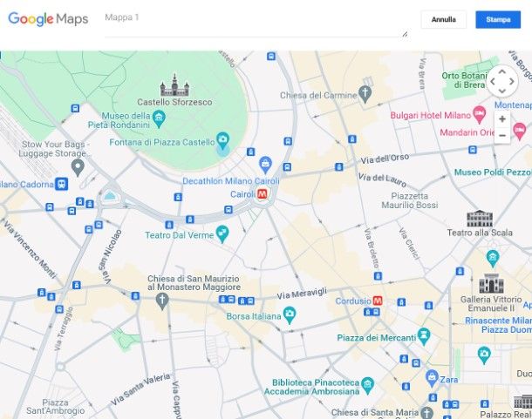Click the Via del Lauro street label

tap(382, 179)
